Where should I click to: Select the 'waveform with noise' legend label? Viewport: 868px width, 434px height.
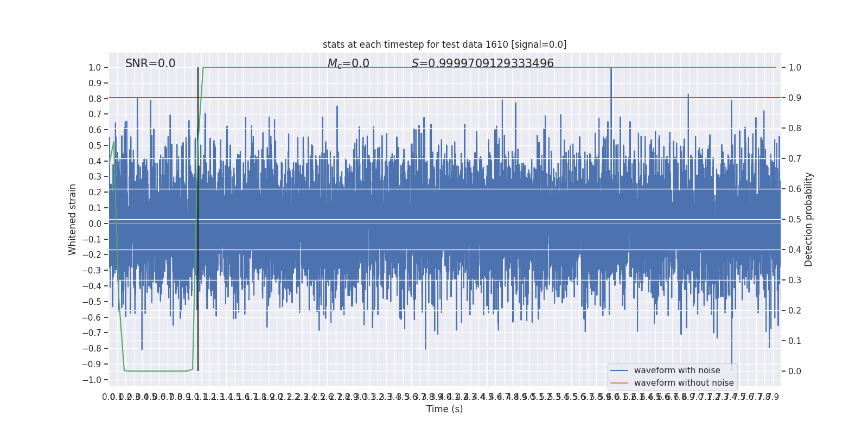(677, 371)
